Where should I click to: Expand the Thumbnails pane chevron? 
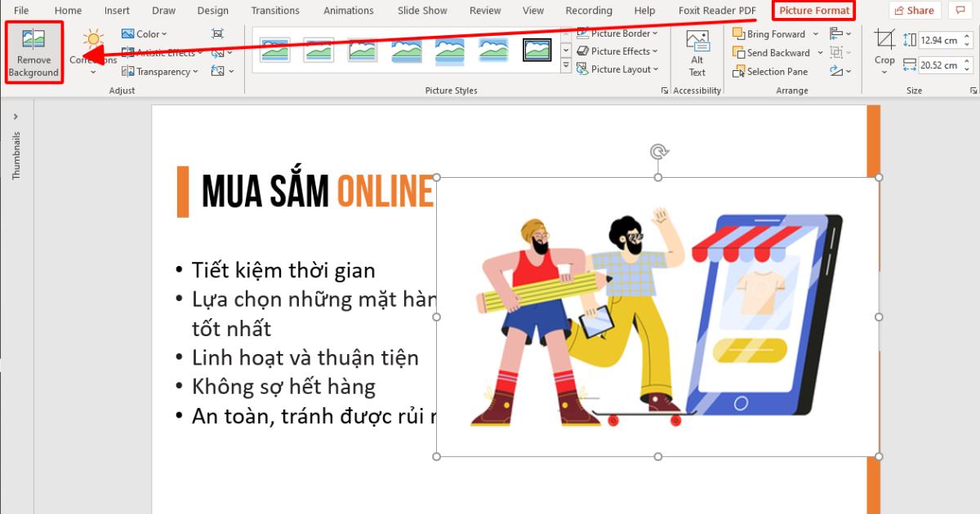16,117
